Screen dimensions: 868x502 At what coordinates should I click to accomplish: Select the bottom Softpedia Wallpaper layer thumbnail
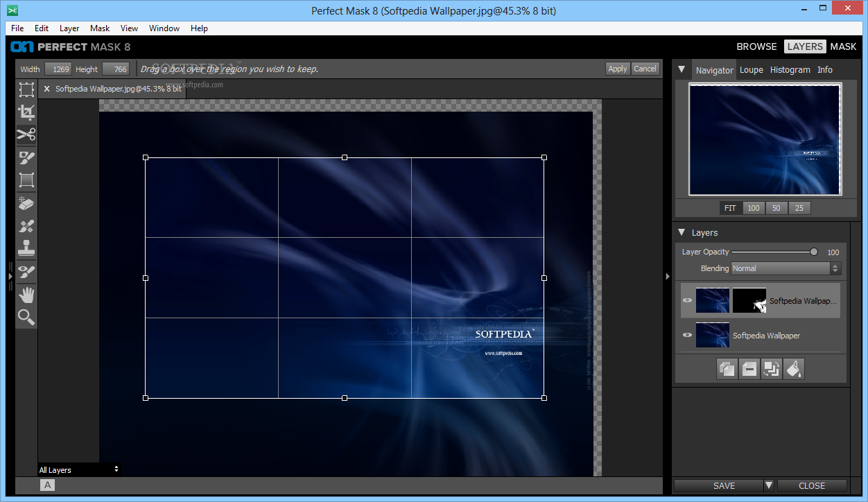pyautogui.click(x=713, y=335)
